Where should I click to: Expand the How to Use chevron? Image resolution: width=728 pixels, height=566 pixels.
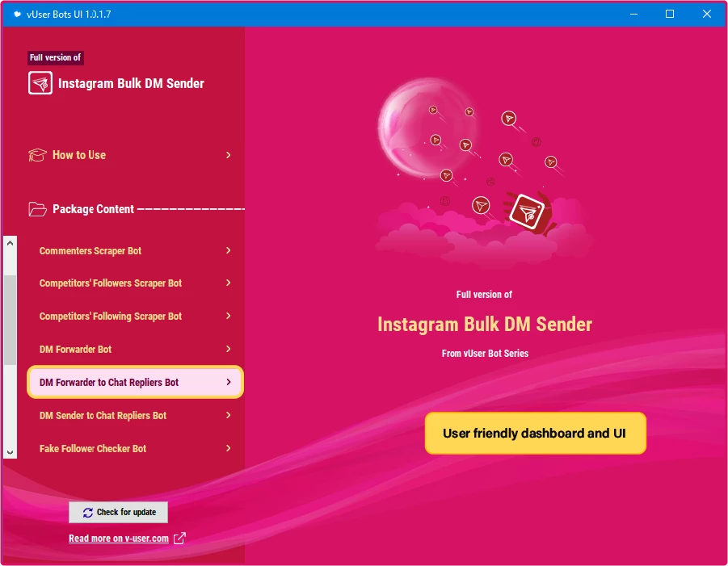coord(229,155)
